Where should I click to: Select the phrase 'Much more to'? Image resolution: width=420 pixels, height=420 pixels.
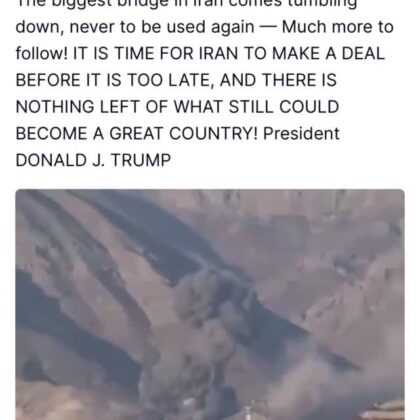point(338,27)
